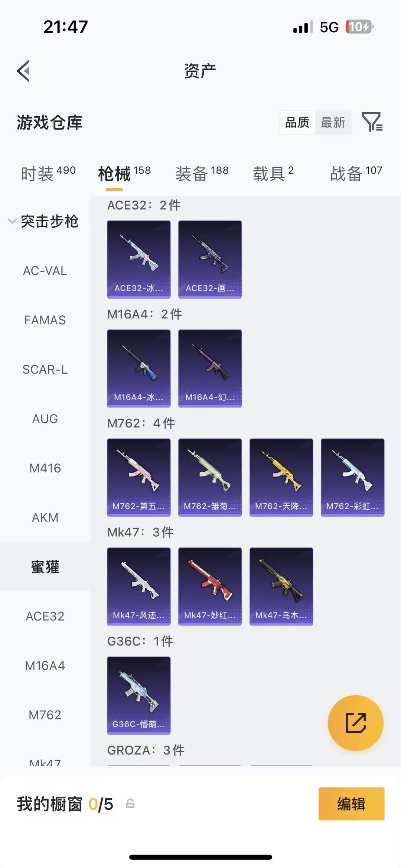This screenshot has height=868, width=401.
Task: Open the 战备 tab
Action: click(356, 173)
